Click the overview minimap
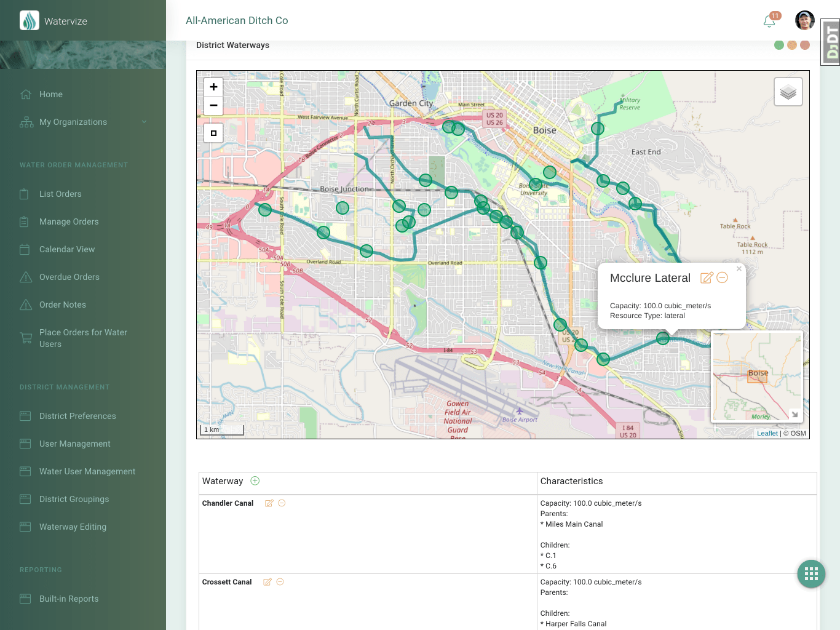 (x=757, y=377)
